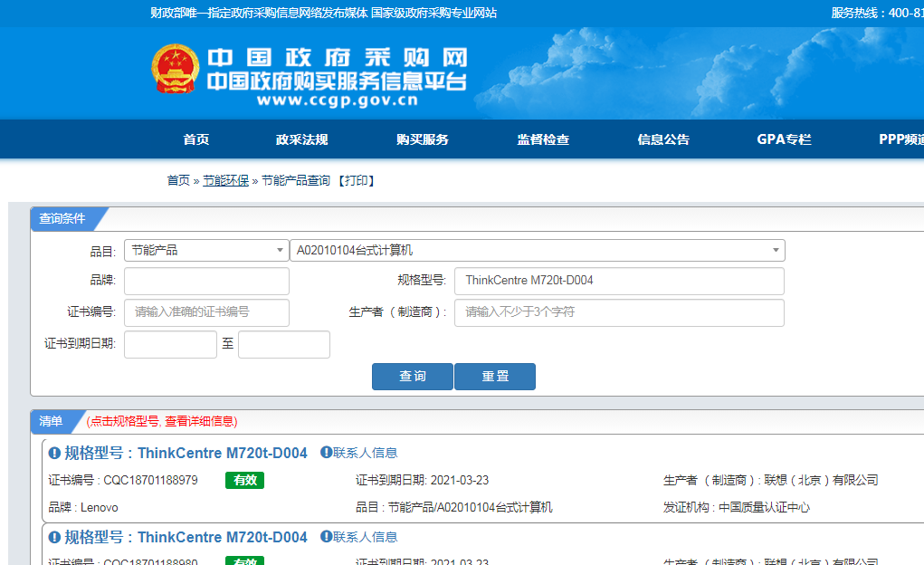The height and width of the screenshot is (565, 924).
Task: Click 中国政府购买服务信息平台 banner title
Action: tap(337, 81)
